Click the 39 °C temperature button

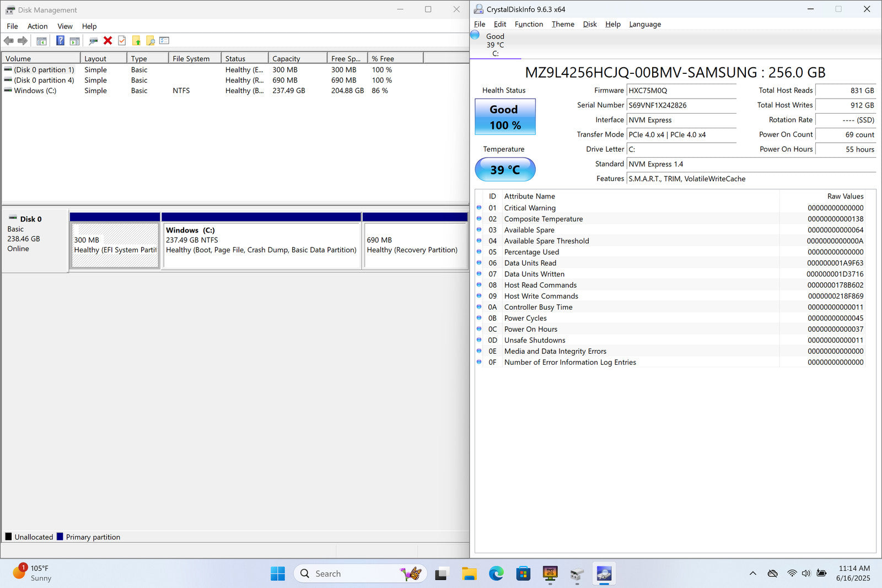click(x=505, y=170)
